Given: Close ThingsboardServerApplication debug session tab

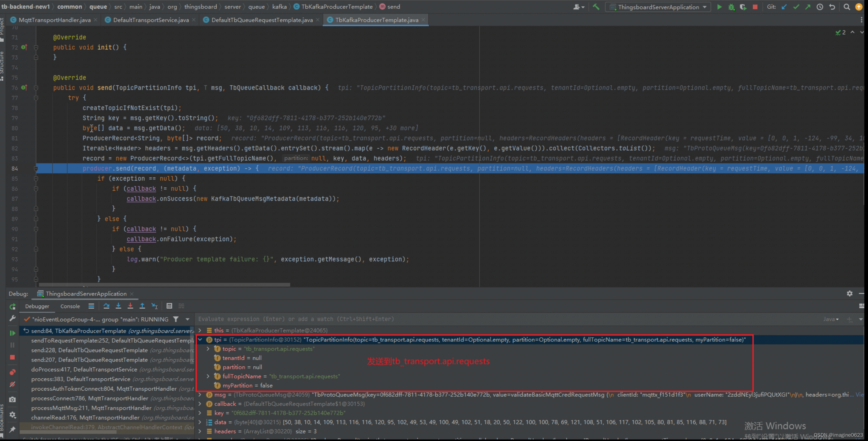Looking at the screenshot, I should coord(132,294).
